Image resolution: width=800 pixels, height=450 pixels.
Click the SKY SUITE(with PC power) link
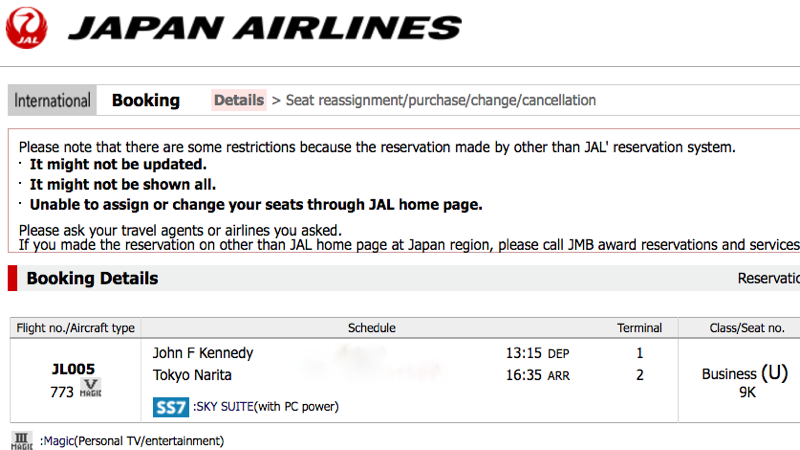coord(268,407)
